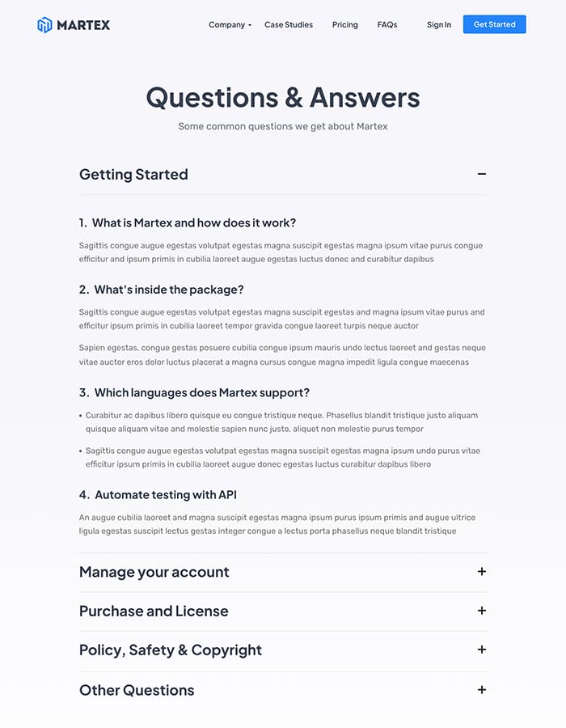Expand the Policy, Safety & Copyright section
Viewport: 566px width, 728px height.
point(170,650)
